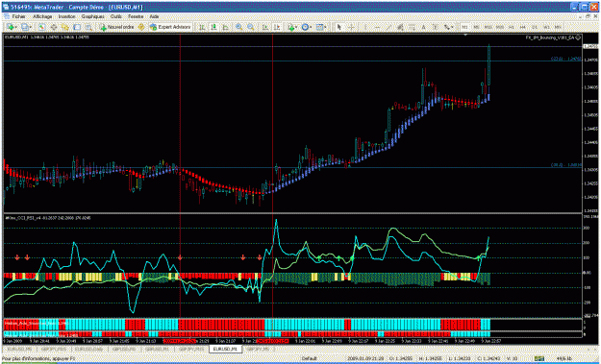
Task: Select the Fibonacci retracement tool
Action: click(x=412, y=27)
